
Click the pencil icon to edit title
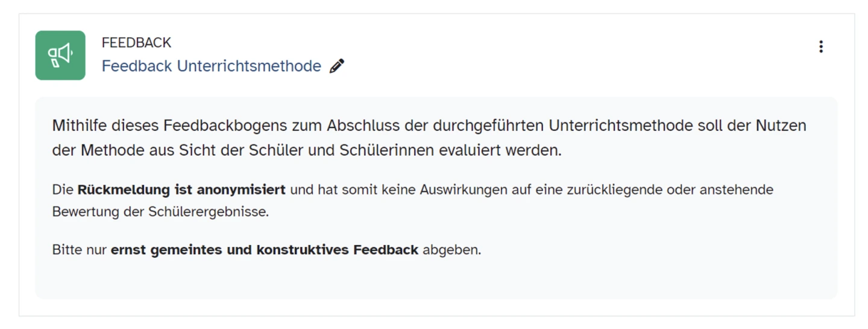tap(337, 66)
